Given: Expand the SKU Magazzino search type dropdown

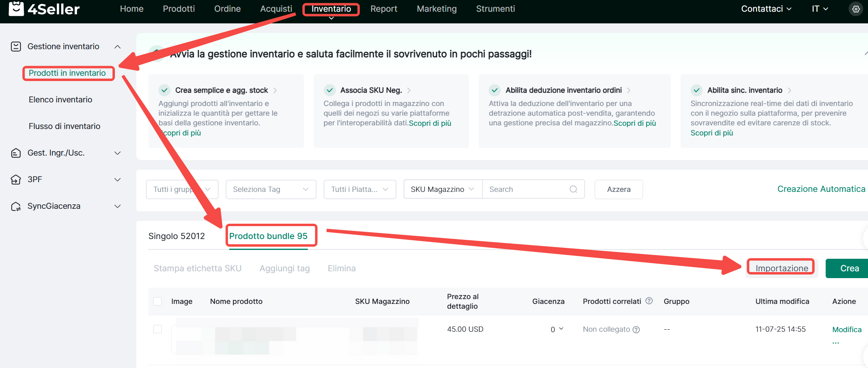Looking at the screenshot, I should click(442, 189).
